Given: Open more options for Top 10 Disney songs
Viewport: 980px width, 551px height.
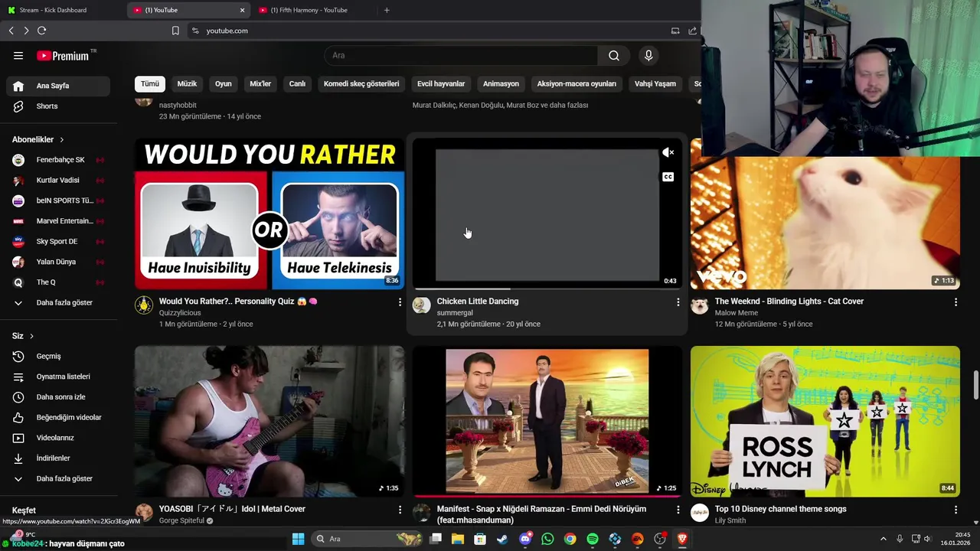Looking at the screenshot, I should pos(955,510).
